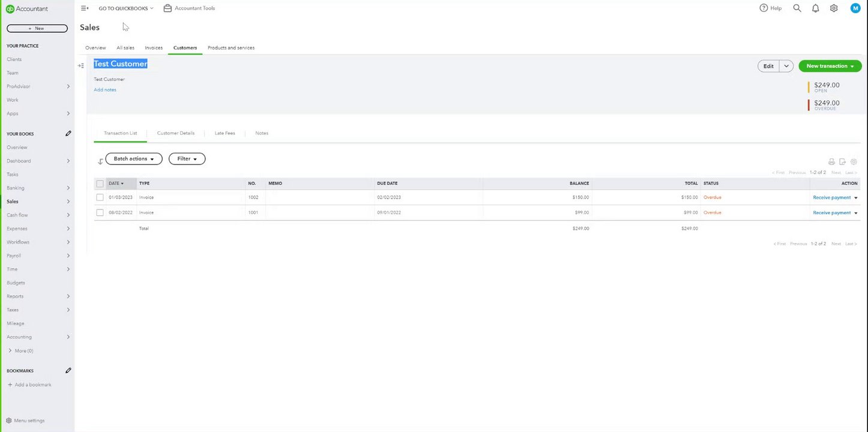Tick the checkbox for invoice 1001
868x432 pixels.
click(100, 212)
